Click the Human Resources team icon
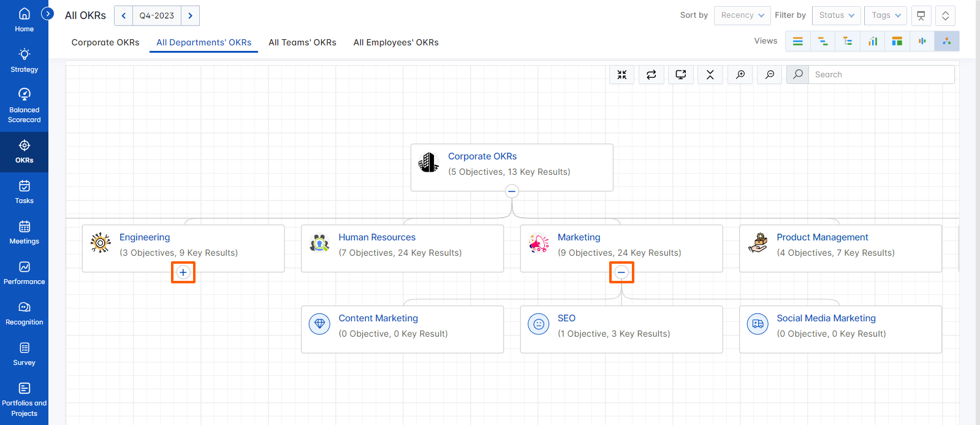 point(319,243)
